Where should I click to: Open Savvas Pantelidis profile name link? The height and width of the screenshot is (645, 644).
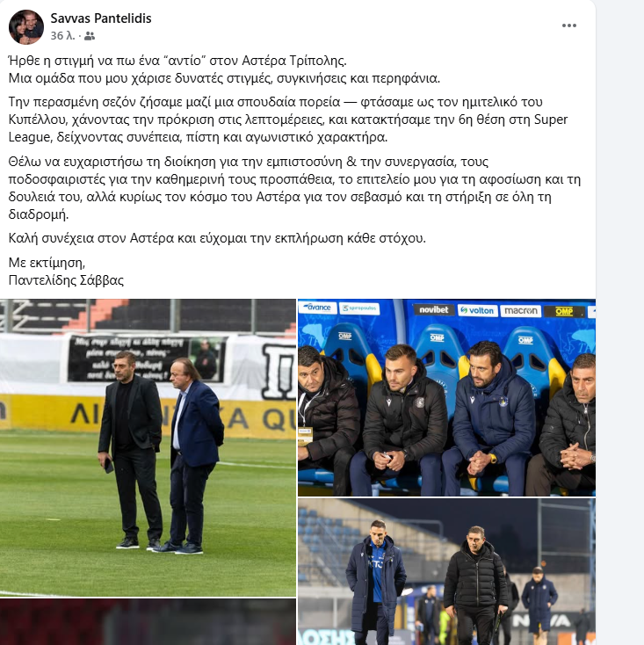coord(101,18)
